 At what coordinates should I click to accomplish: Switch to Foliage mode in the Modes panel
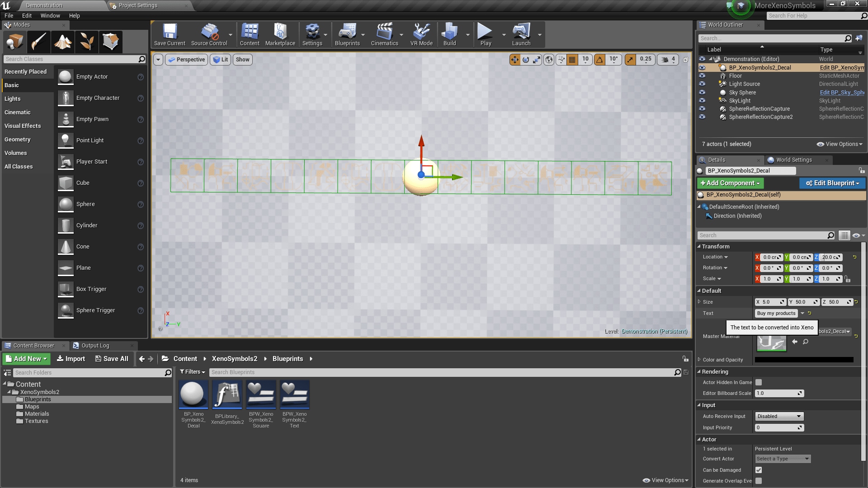(x=87, y=42)
